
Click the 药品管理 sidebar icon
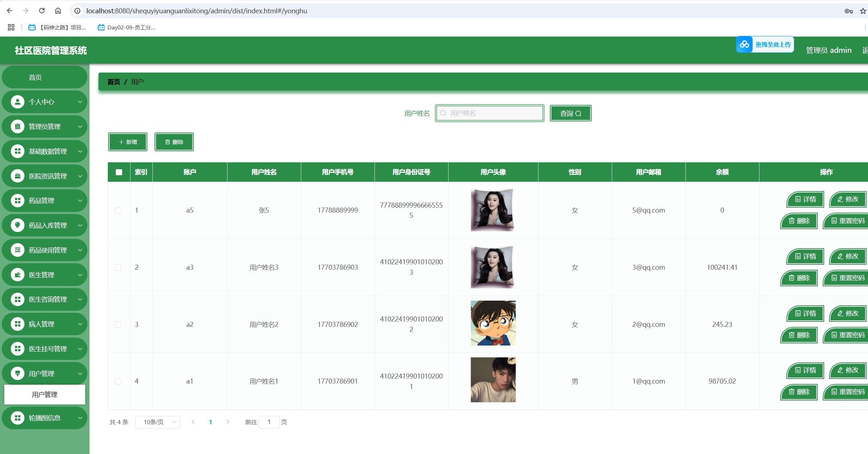click(x=17, y=201)
